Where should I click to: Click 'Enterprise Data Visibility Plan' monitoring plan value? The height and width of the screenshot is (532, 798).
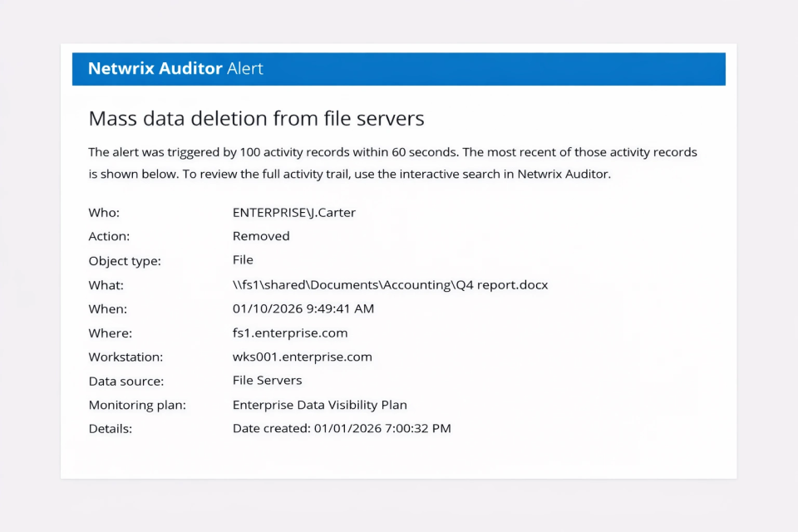319,405
